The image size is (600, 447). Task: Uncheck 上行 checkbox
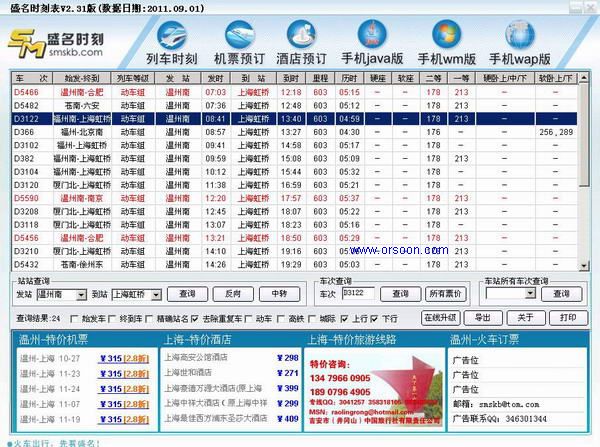[x=344, y=319]
